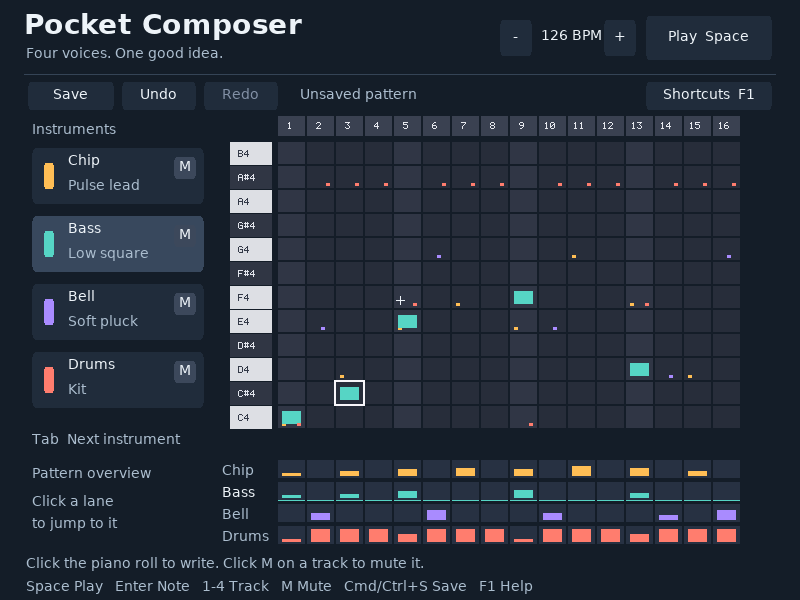The image size is (800, 600).
Task: Select the Bell Soft pluck instrument
Action: click(x=118, y=312)
